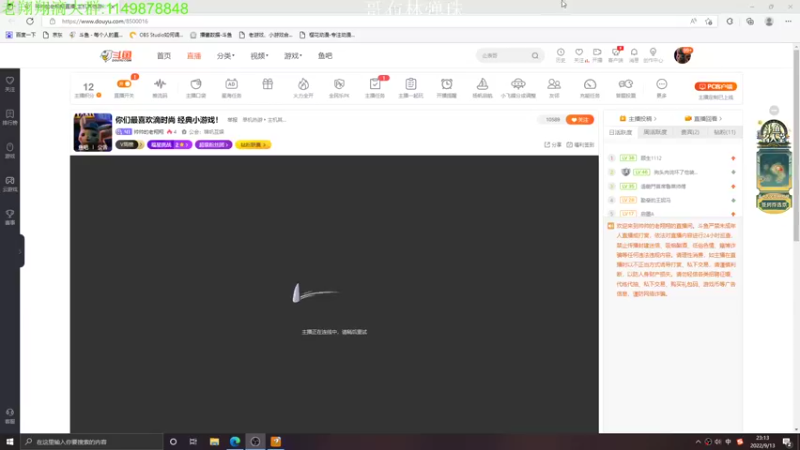800x450 pixels.
Task: Open creator center lightbulb icon
Action: 653,53
